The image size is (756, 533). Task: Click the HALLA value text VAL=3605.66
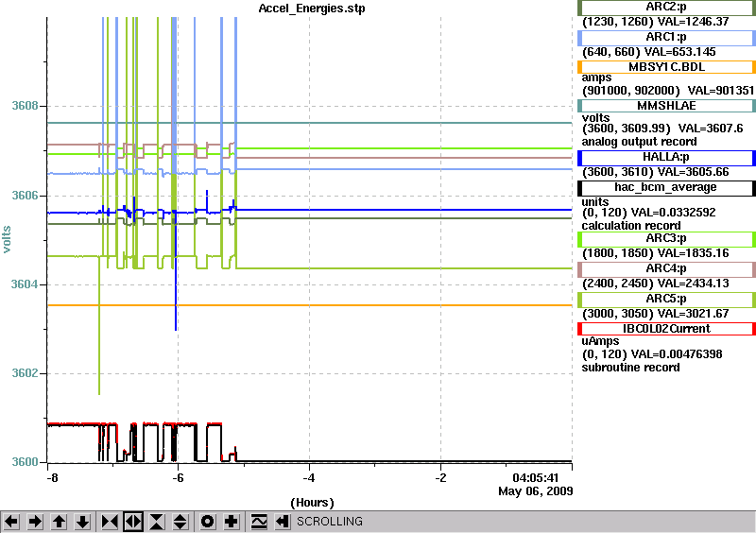pos(694,172)
